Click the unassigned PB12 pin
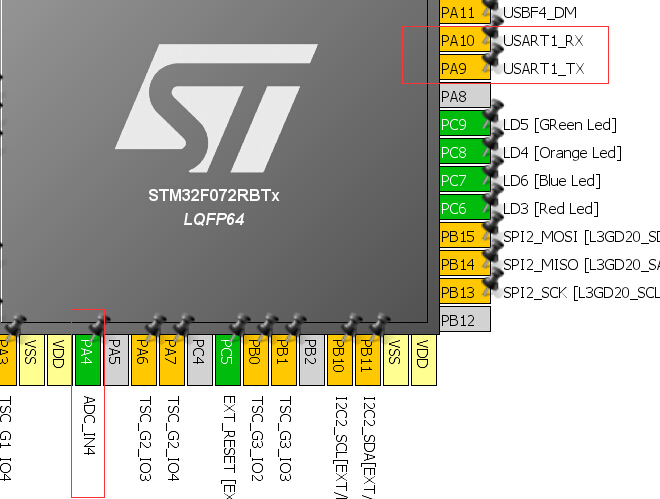660x499 pixels. 465,320
